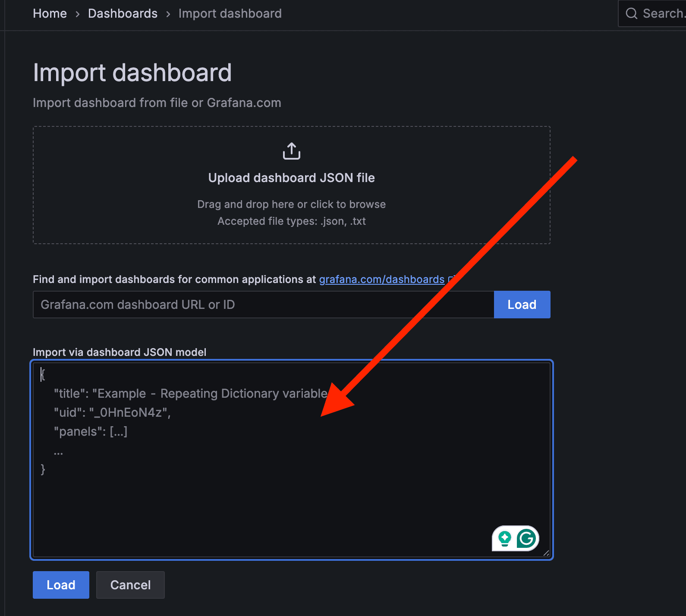Click the textarea resize handle corner
The width and height of the screenshot is (686, 616).
click(546, 553)
